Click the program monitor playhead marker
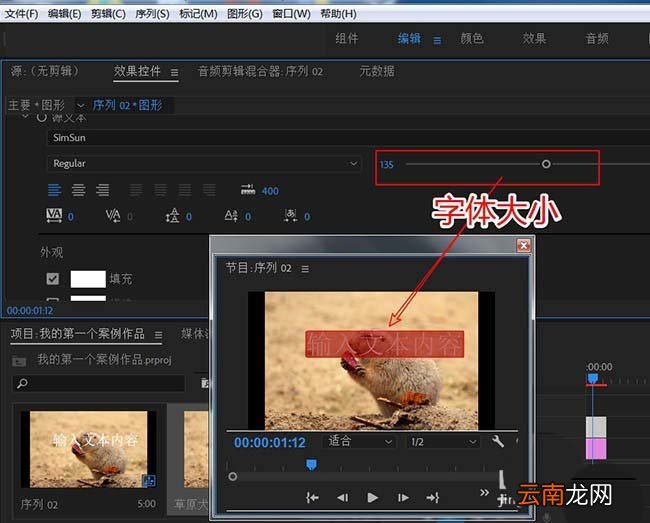Image resolution: width=650 pixels, height=523 pixels. click(311, 464)
